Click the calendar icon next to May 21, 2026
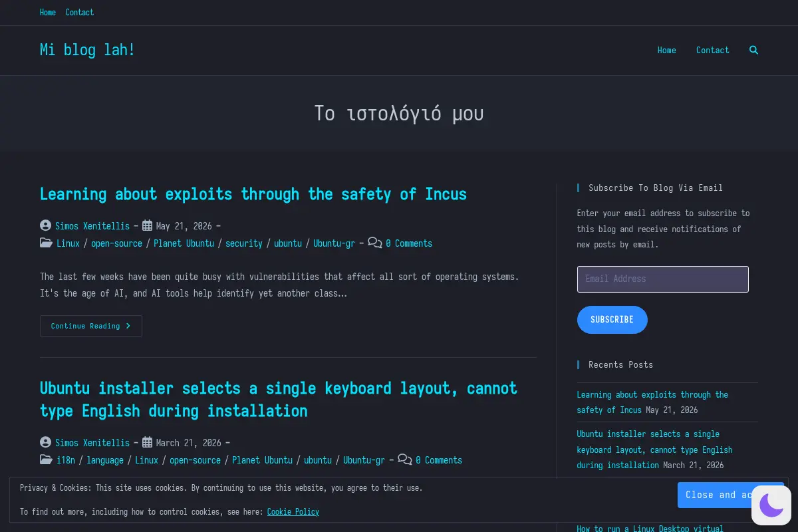This screenshot has width=798, height=532. 148,225
